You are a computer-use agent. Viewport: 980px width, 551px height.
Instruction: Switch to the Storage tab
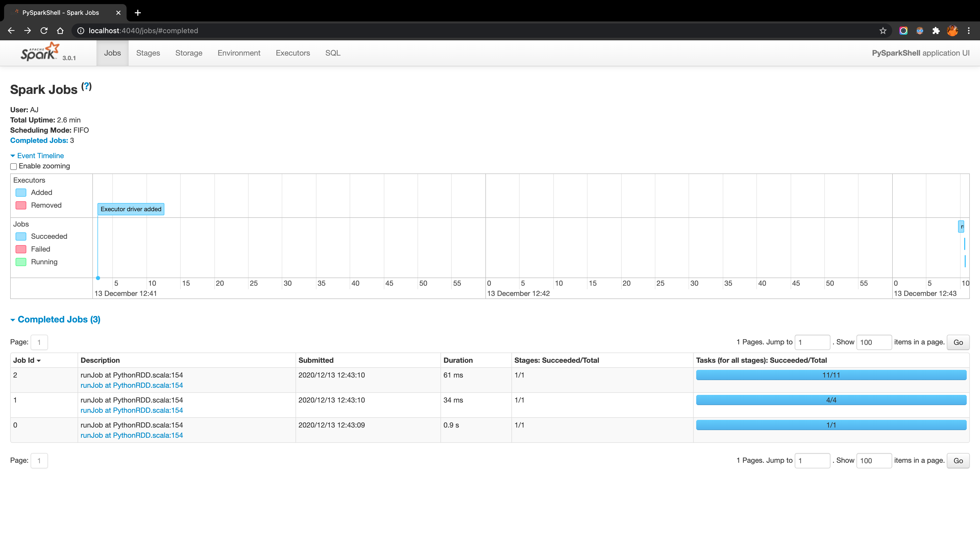click(x=189, y=53)
